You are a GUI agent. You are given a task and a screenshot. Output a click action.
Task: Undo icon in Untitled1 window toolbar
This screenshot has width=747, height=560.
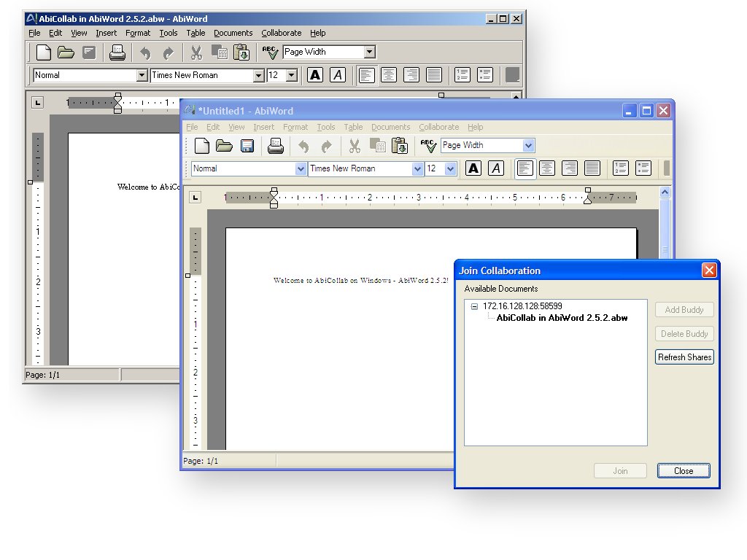(x=303, y=146)
